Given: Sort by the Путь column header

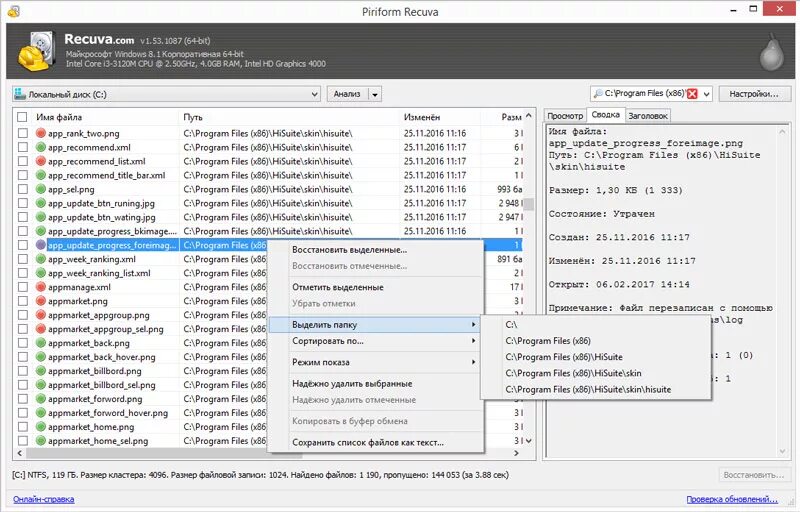Looking at the screenshot, I should (x=289, y=117).
